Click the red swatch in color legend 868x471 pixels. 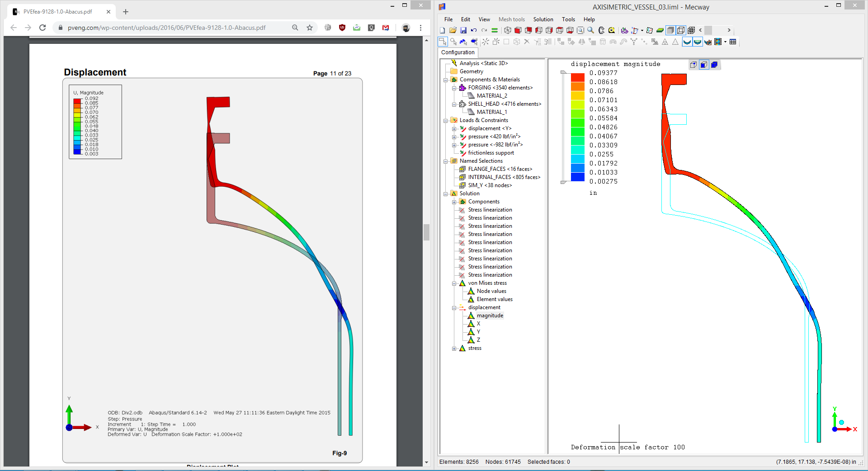578,77
